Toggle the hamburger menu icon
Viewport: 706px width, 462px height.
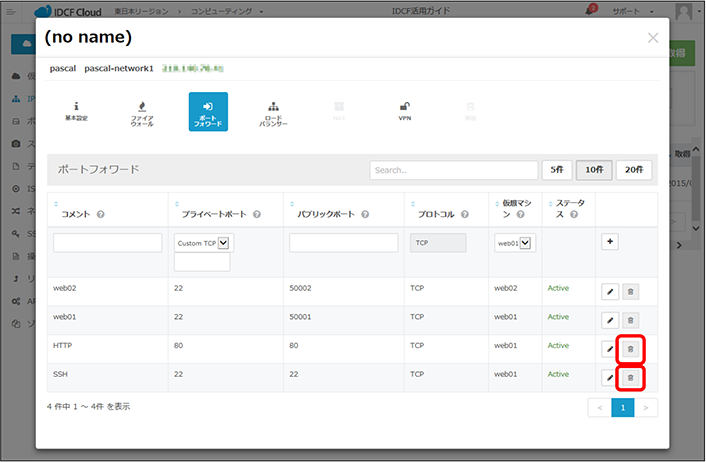pos(11,12)
